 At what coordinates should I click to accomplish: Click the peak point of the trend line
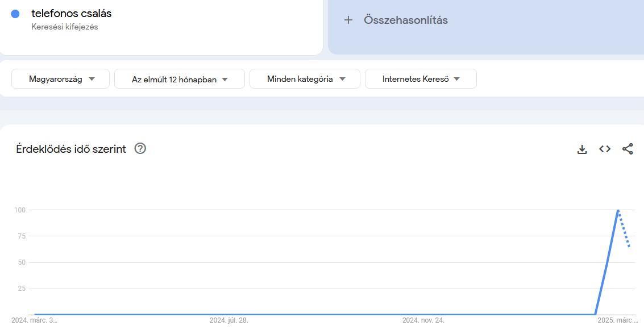pyautogui.click(x=618, y=210)
